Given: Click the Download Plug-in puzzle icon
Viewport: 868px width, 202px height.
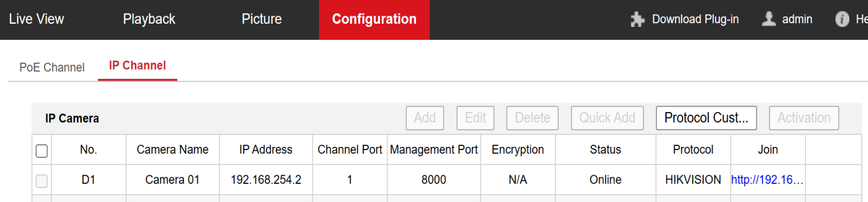Looking at the screenshot, I should click(637, 19).
